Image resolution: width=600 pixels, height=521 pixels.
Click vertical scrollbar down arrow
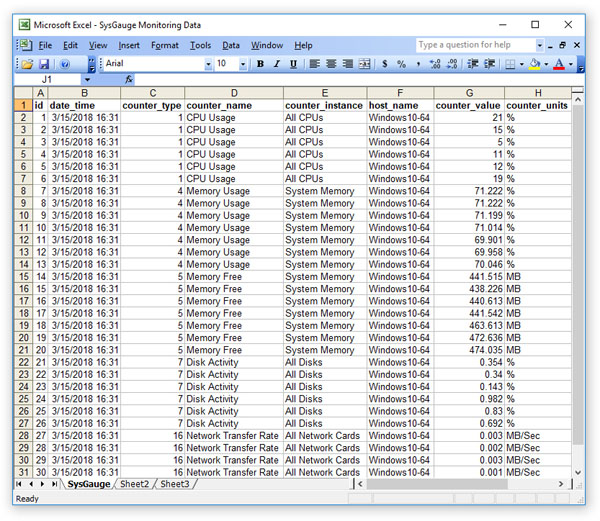[578, 472]
